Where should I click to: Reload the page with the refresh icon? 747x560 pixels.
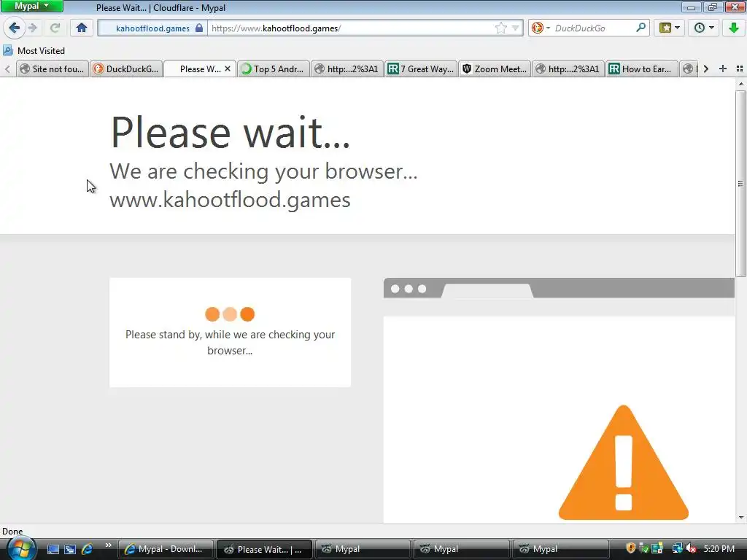tap(55, 28)
